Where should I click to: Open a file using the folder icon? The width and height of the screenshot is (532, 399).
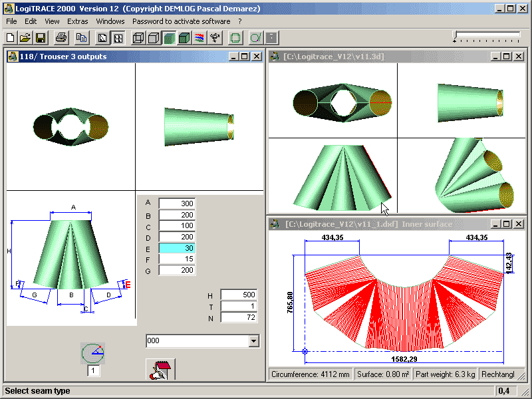pos(25,38)
